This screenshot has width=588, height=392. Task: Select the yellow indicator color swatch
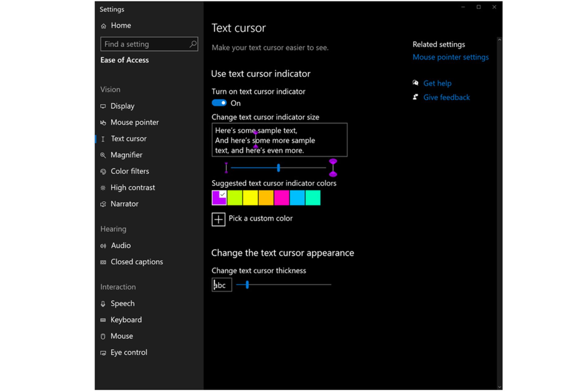[x=250, y=198]
